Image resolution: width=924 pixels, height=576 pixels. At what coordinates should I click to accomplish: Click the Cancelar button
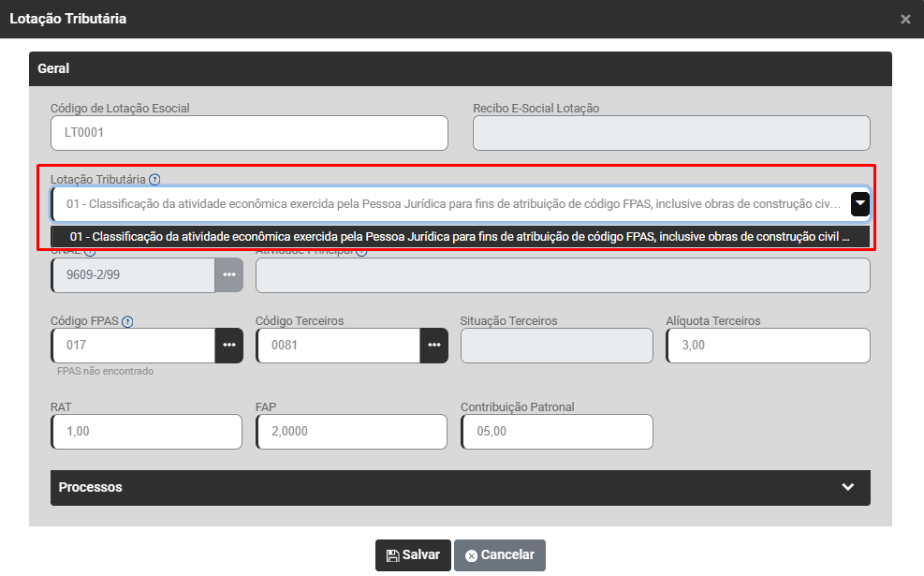pos(500,555)
